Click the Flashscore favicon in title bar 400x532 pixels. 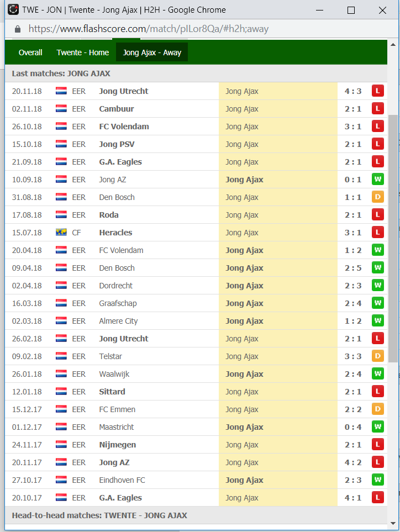click(x=13, y=9)
